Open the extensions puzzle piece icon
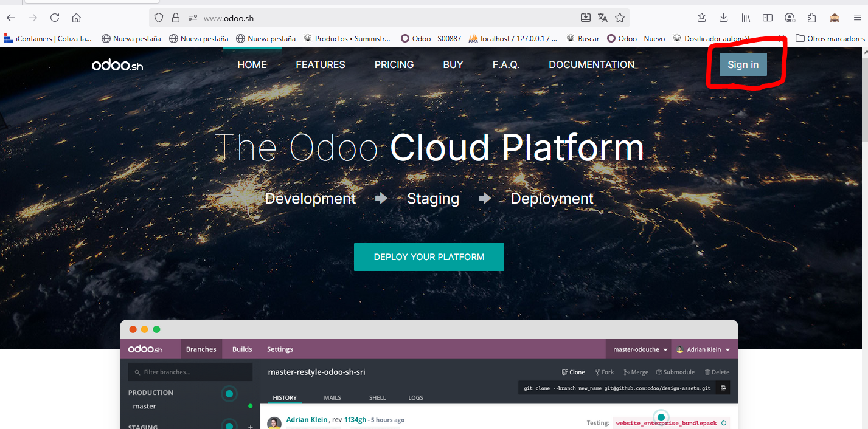The height and width of the screenshot is (429, 868). point(811,18)
